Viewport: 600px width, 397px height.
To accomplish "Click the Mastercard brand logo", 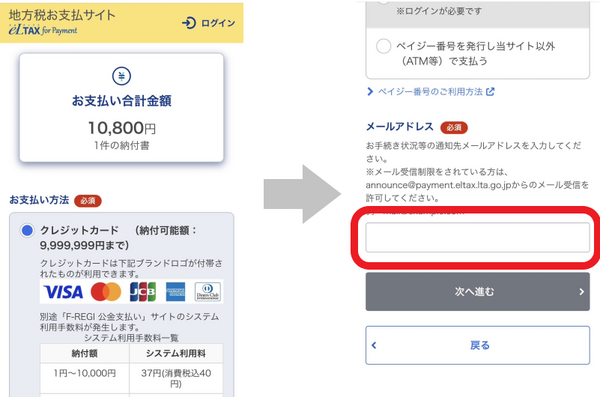I will point(106,292).
